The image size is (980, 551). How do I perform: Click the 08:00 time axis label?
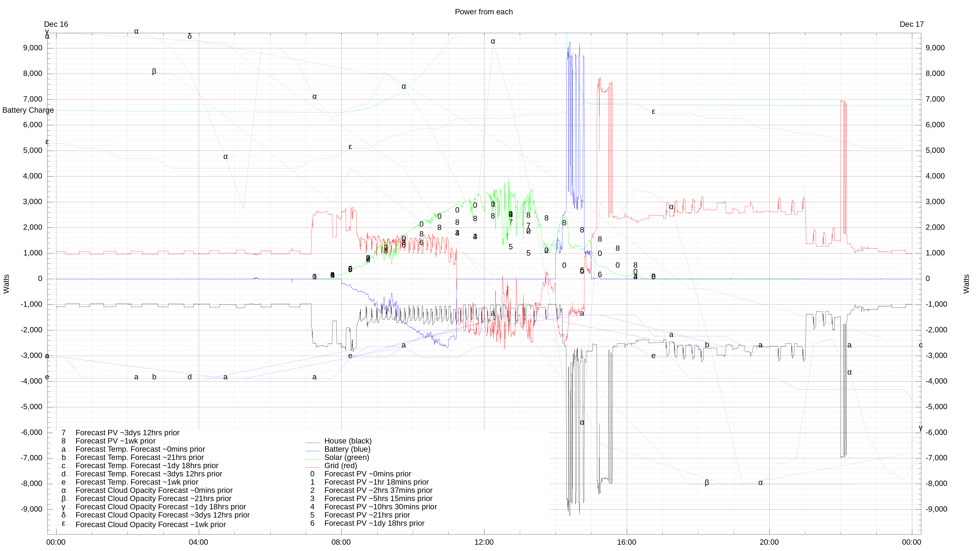click(x=341, y=542)
